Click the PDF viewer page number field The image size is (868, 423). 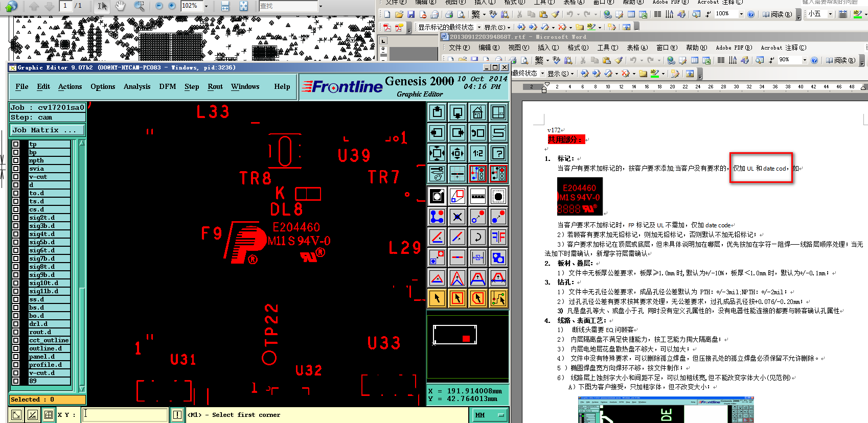point(65,6)
